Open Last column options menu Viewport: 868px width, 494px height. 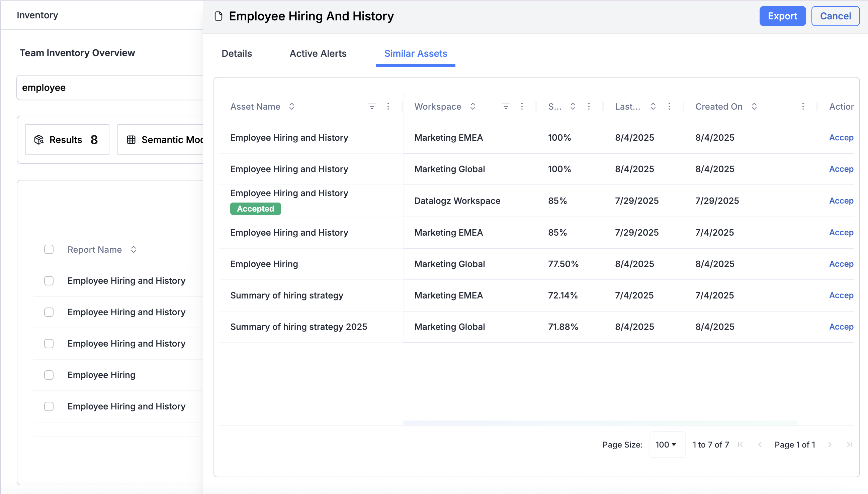[669, 107]
